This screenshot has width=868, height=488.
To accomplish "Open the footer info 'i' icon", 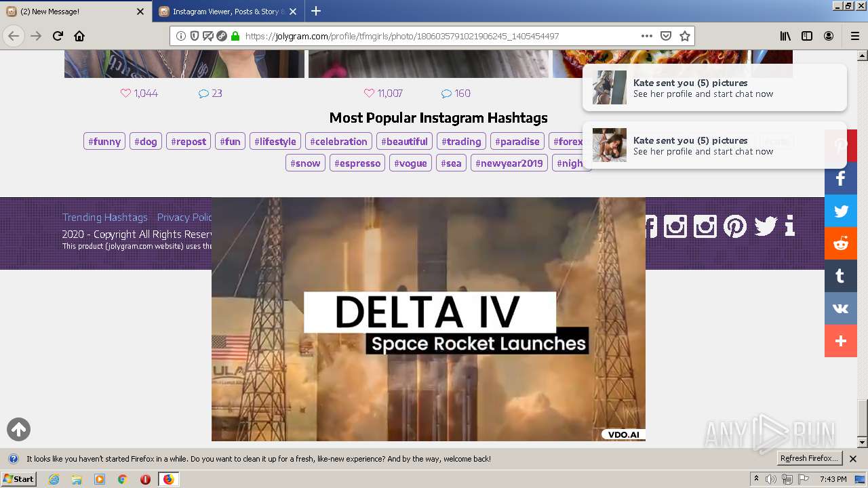I will [x=789, y=226].
